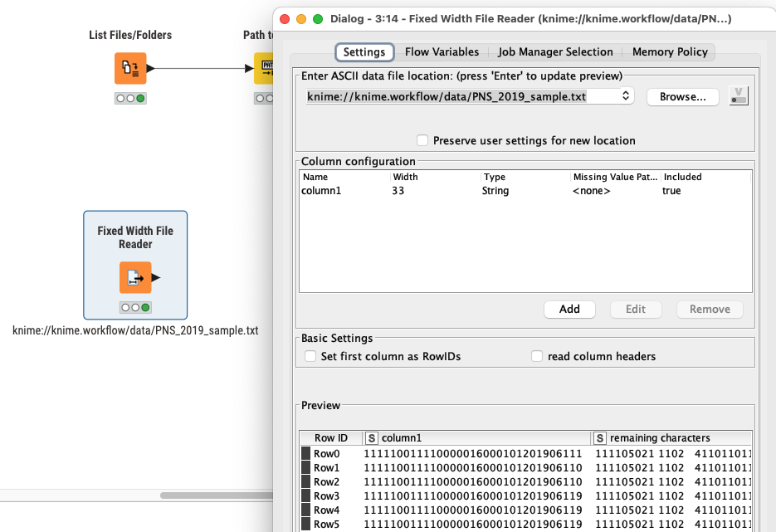776x532 pixels.
Task: Open the Fixed Width File Reader node icon
Action: (134, 278)
